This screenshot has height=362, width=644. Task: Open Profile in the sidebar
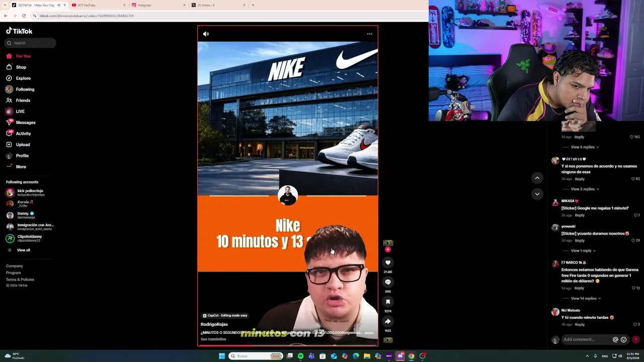coord(22,155)
